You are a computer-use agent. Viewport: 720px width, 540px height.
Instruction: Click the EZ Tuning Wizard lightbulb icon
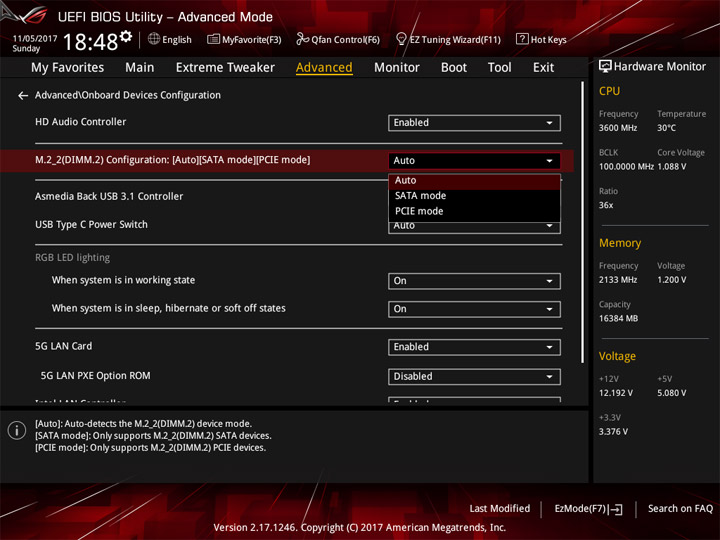pyautogui.click(x=401, y=39)
